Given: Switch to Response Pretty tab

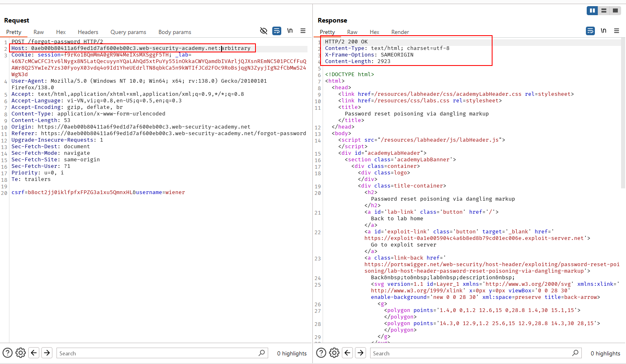Looking at the screenshot, I should 327,32.
